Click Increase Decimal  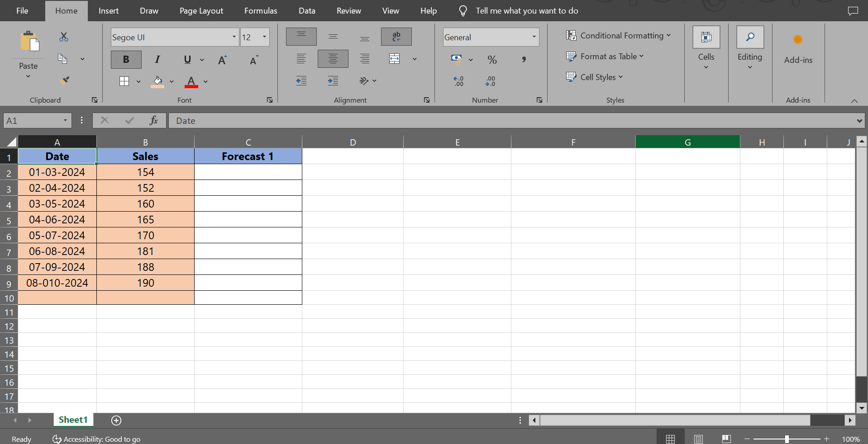458,80
